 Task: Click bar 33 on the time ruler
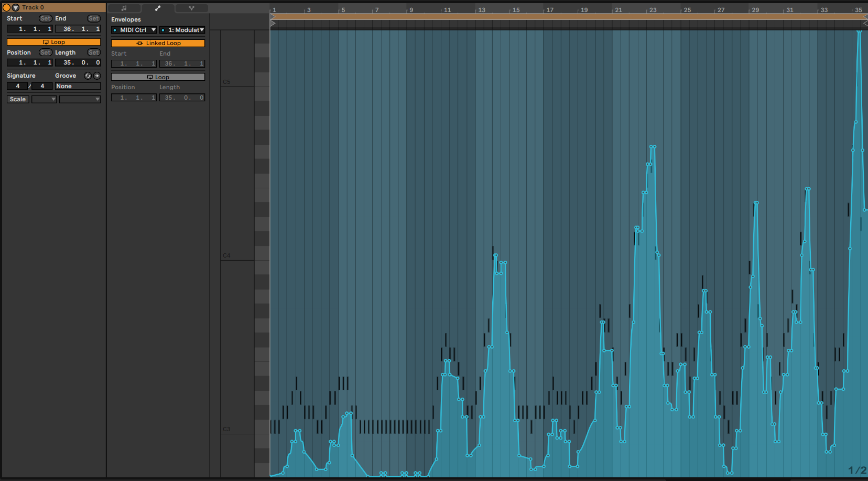coord(824,10)
